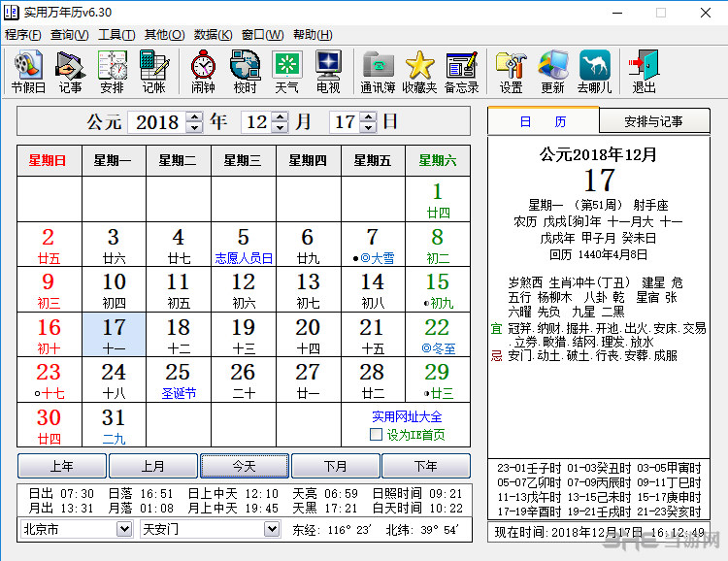The image size is (728, 561).
Task: Open the 节假日 holidays tool
Action: tap(28, 72)
